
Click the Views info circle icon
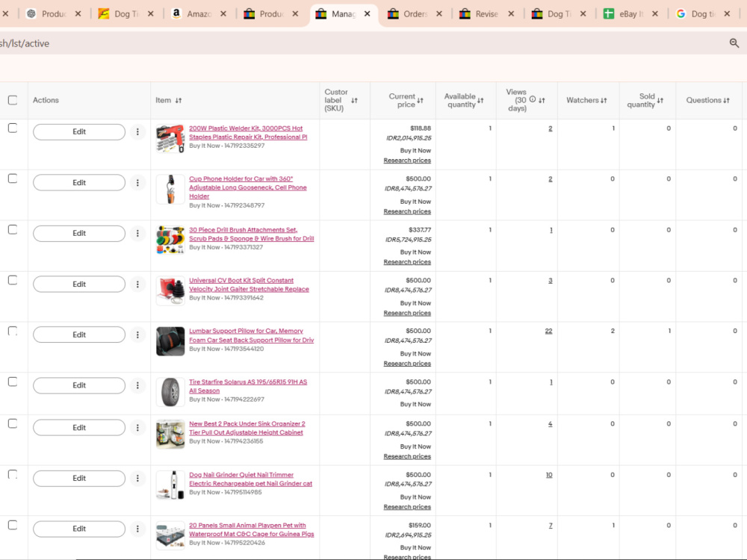pos(533,99)
